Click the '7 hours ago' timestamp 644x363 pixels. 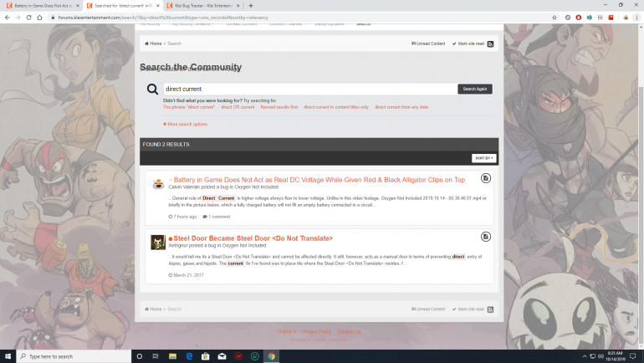coord(182,217)
